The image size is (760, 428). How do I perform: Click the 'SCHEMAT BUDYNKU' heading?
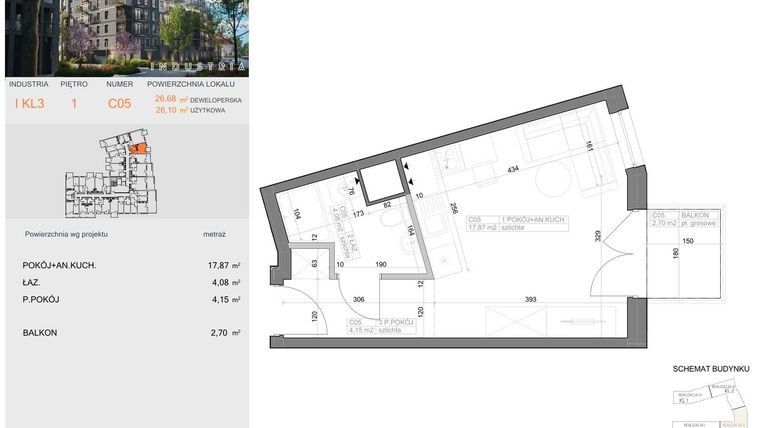click(x=711, y=369)
